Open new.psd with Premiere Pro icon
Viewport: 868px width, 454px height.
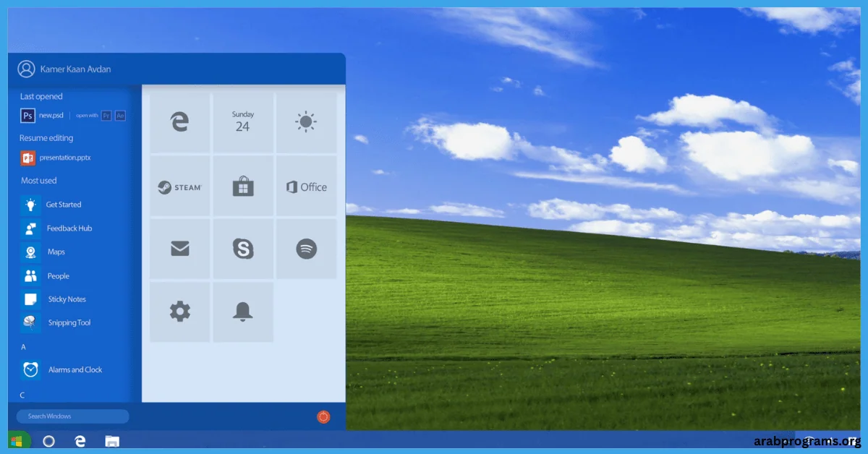tap(106, 115)
